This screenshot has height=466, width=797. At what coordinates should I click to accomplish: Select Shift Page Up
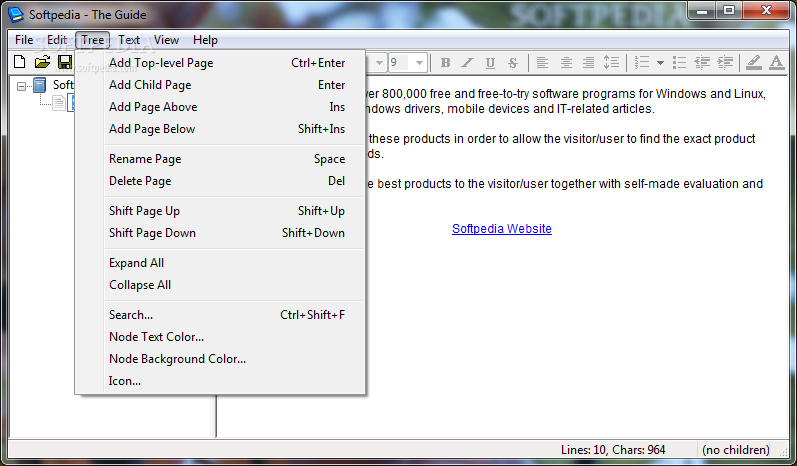(x=220, y=211)
